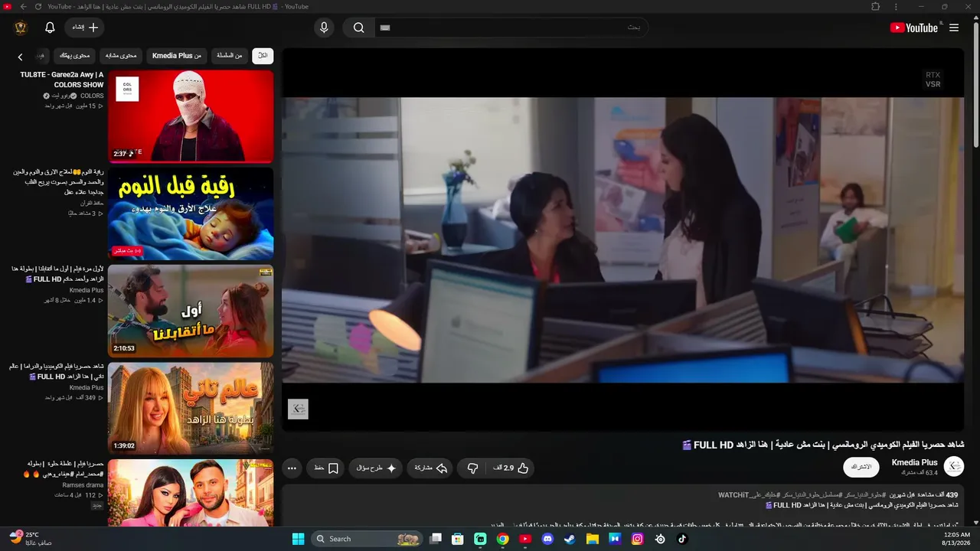980x551 pixels.
Task: Click the '1:39:02' duration badge
Action: click(124, 445)
